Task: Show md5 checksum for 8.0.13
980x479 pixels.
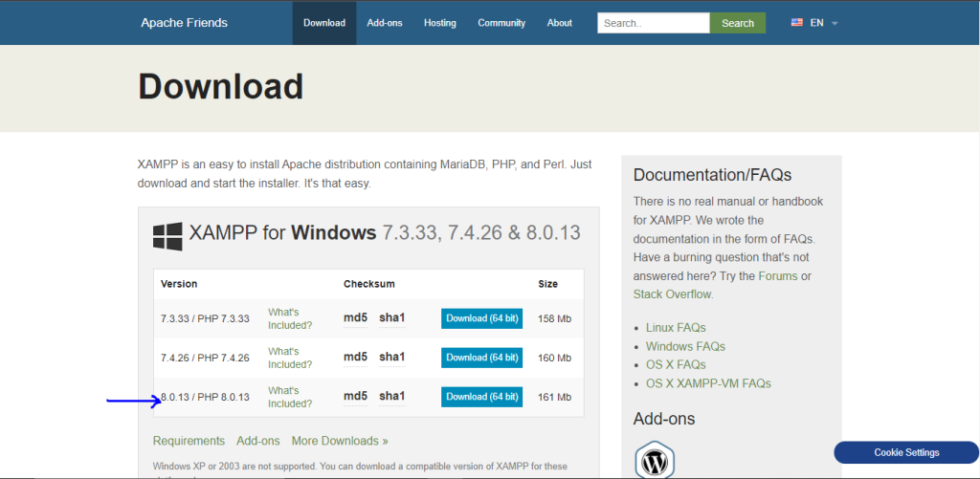Action: click(x=355, y=396)
